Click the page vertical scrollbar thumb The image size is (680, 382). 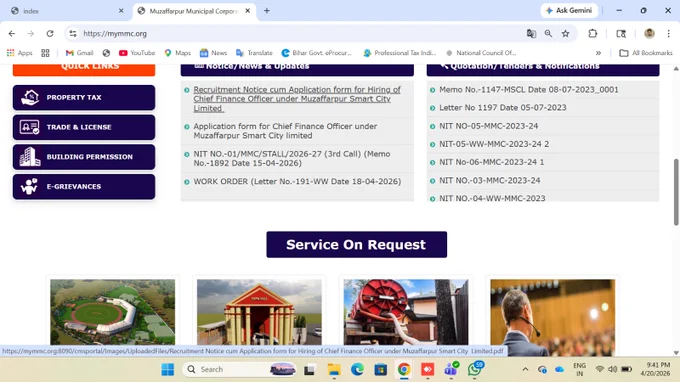click(676, 192)
